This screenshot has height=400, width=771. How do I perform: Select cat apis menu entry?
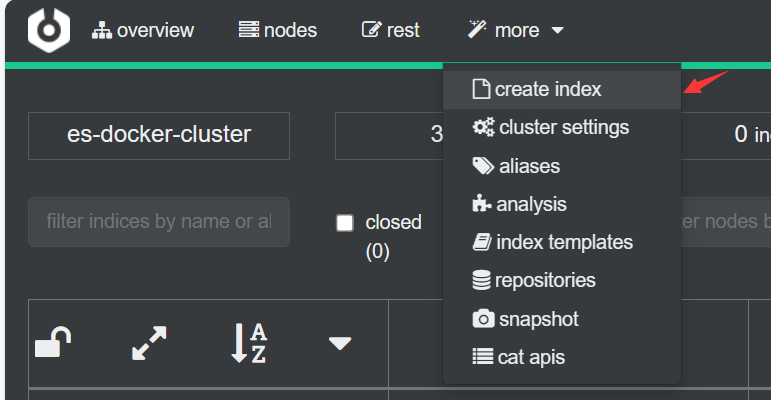(x=531, y=357)
